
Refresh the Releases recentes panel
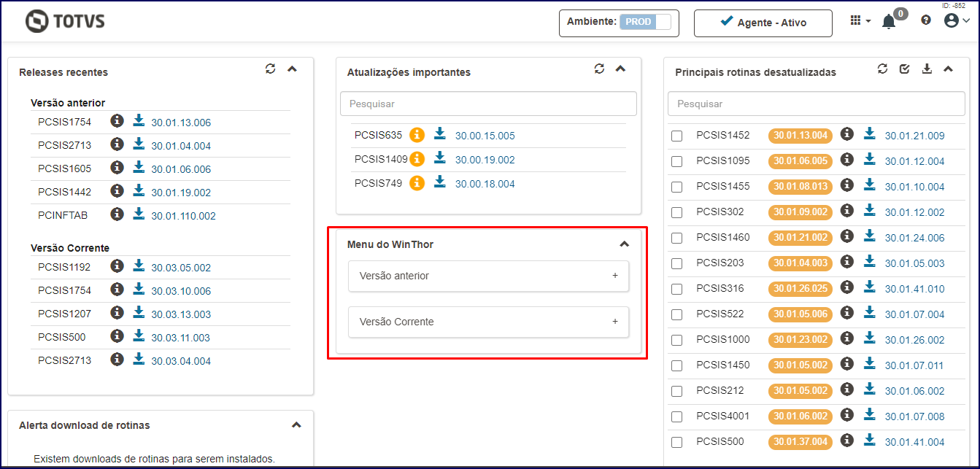point(271,69)
